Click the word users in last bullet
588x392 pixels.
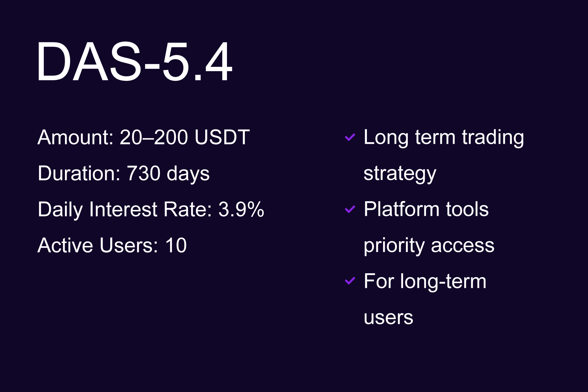pos(388,317)
